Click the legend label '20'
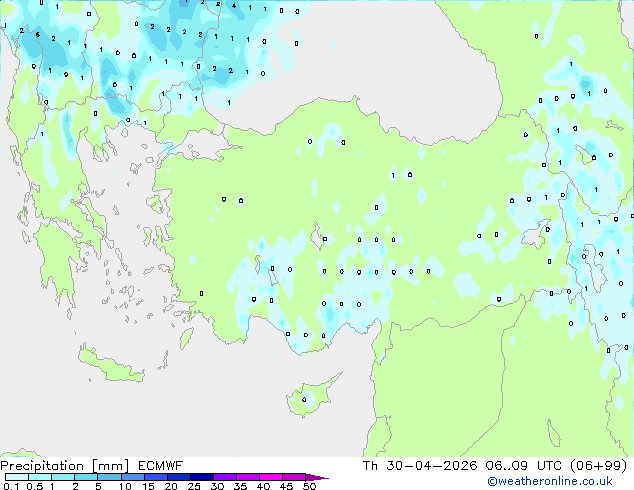Screen dimensions: 634x490 point(171,486)
